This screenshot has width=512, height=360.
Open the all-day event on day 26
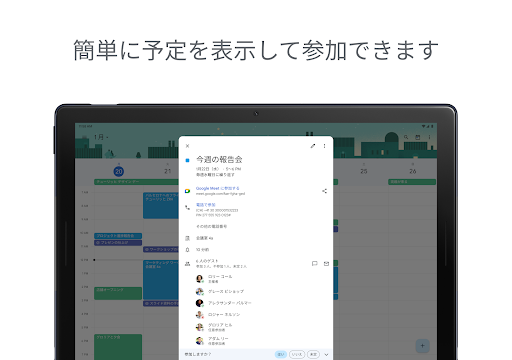(x=412, y=182)
